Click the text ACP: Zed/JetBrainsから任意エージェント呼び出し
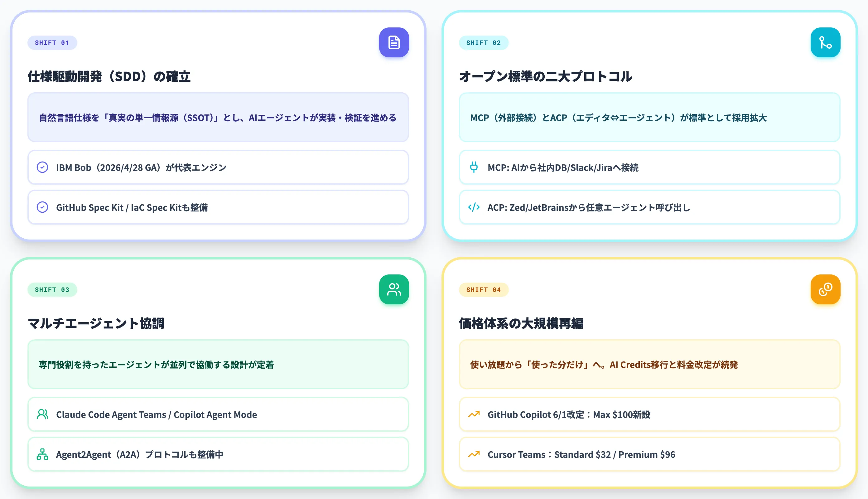Image resolution: width=868 pixels, height=499 pixels. click(589, 207)
